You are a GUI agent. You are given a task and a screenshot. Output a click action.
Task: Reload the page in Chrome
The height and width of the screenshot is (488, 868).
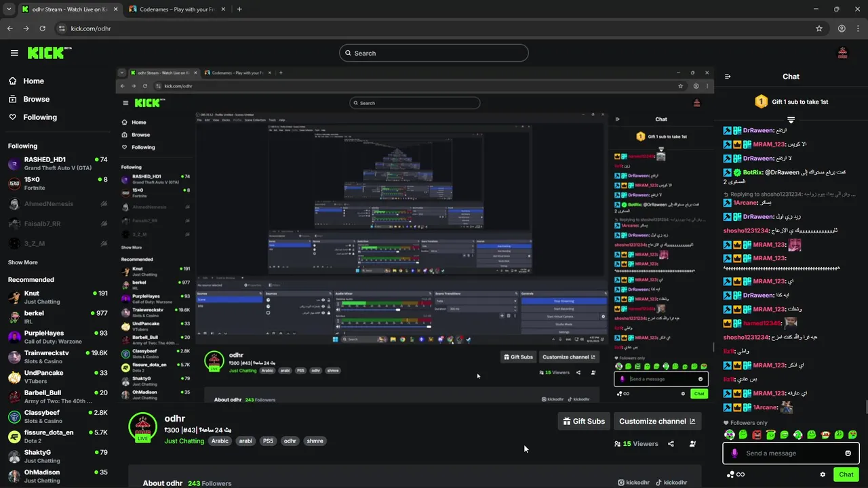(42, 28)
